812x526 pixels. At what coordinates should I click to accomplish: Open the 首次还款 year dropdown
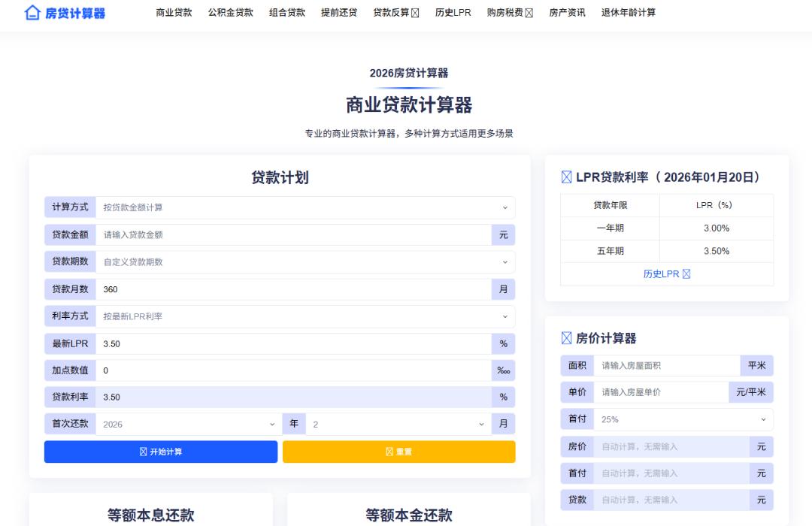pos(188,424)
